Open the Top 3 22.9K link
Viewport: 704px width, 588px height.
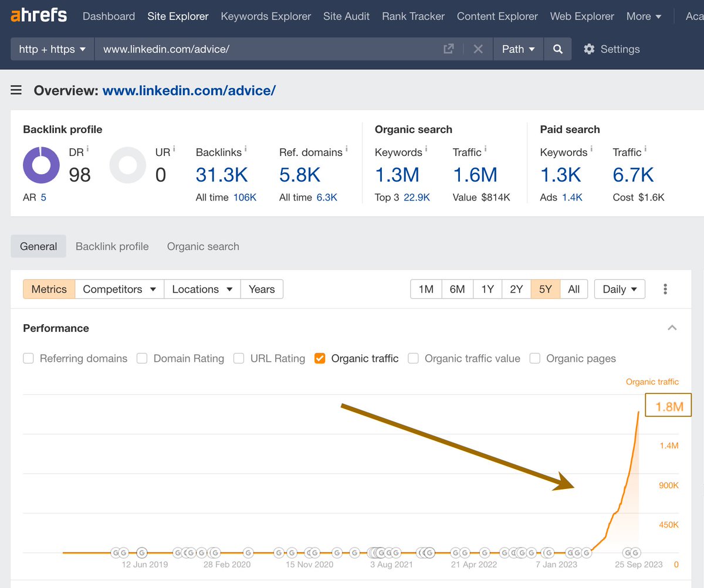[x=417, y=198]
